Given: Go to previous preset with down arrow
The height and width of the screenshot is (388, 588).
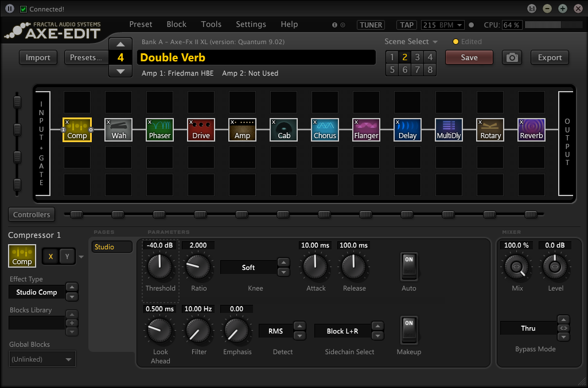Looking at the screenshot, I should click(120, 71).
